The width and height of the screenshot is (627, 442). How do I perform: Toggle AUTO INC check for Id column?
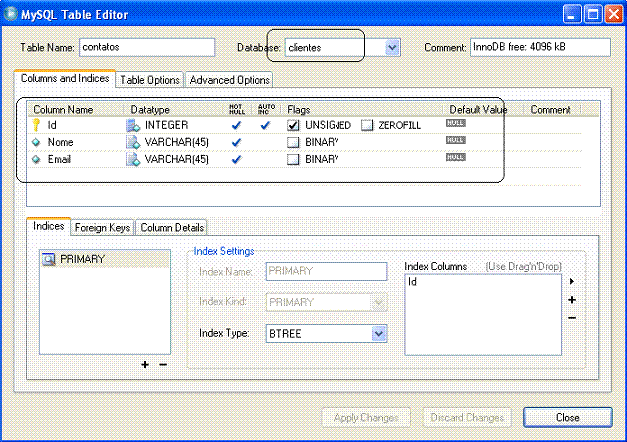point(265,125)
